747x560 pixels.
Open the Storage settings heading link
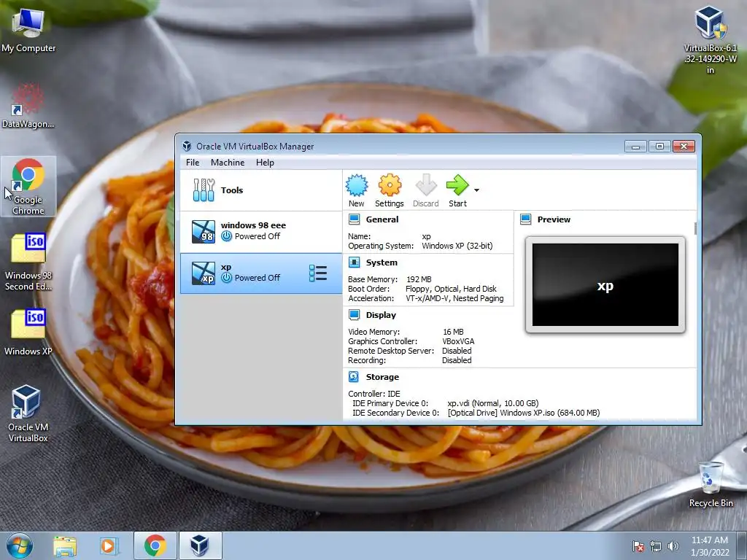[x=382, y=377]
